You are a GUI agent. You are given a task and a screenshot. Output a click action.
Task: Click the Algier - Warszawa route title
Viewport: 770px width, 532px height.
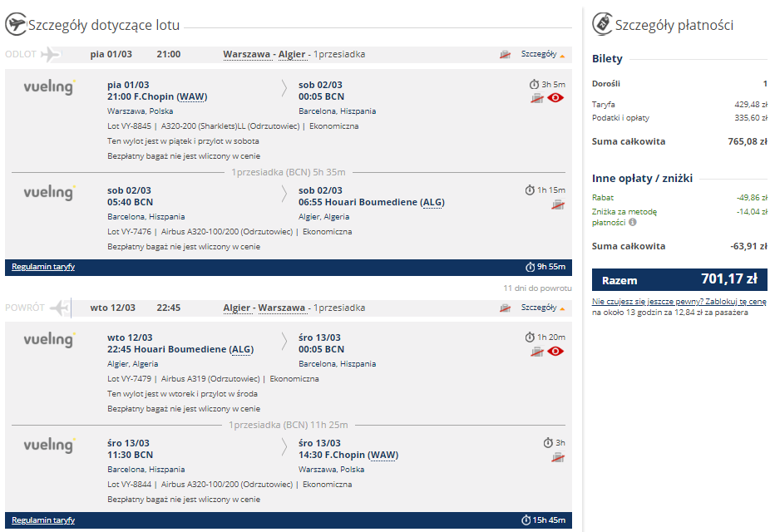tap(264, 308)
